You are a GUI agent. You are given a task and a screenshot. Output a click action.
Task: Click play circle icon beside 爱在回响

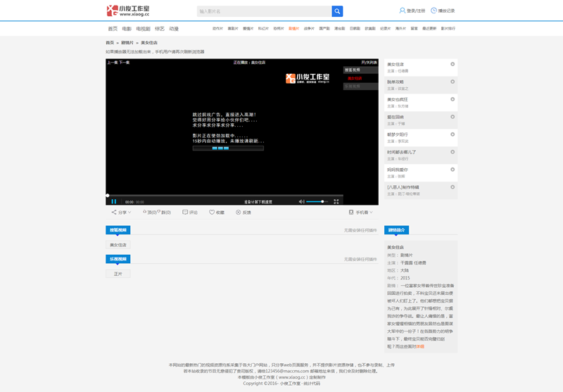pos(453,117)
